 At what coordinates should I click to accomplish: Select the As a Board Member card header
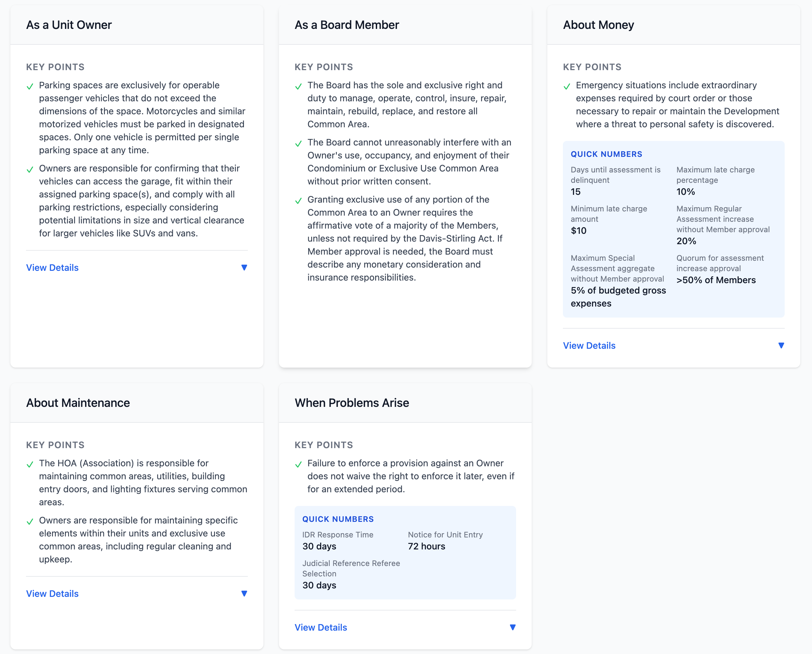click(x=347, y=25)
